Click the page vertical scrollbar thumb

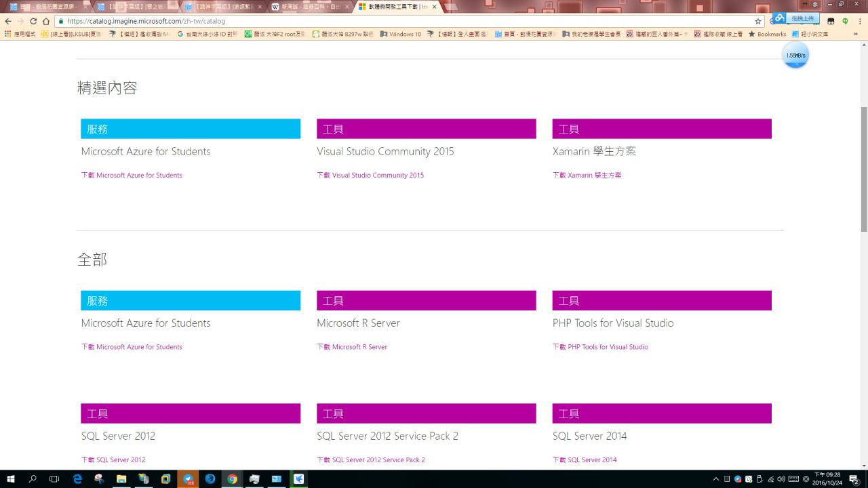pos(864,169)
